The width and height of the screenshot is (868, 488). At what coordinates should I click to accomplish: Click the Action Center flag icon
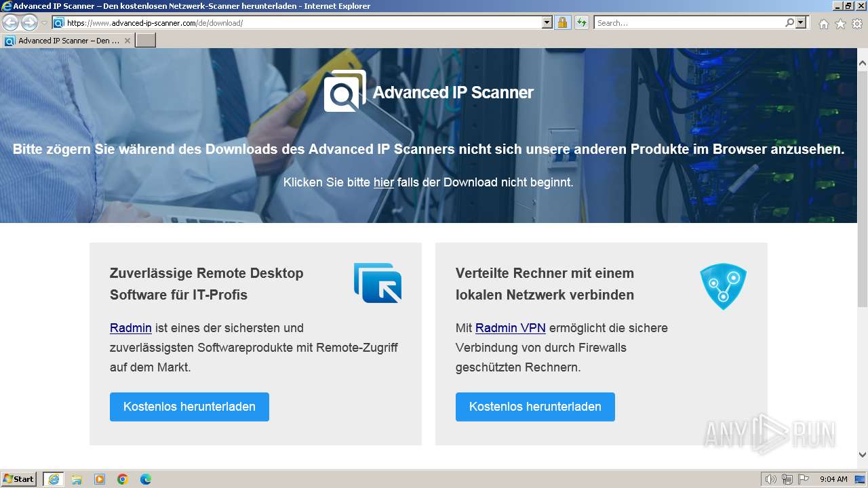[803, 479]
